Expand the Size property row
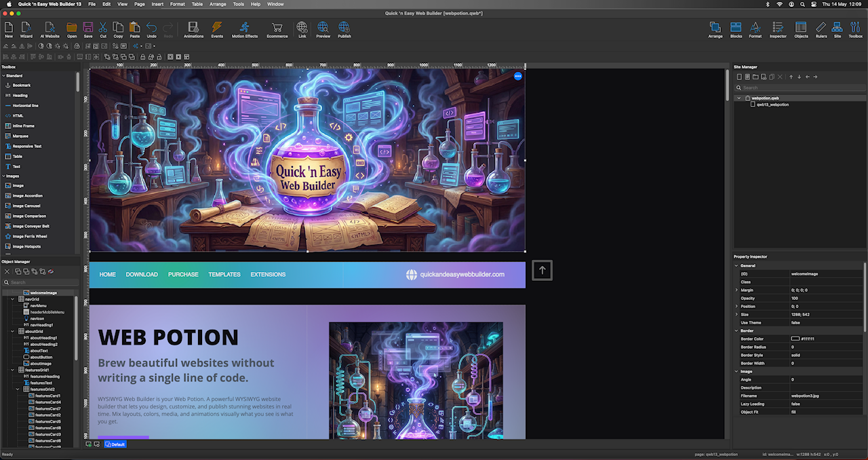The image size is (868, 460). tap(737, 314)
